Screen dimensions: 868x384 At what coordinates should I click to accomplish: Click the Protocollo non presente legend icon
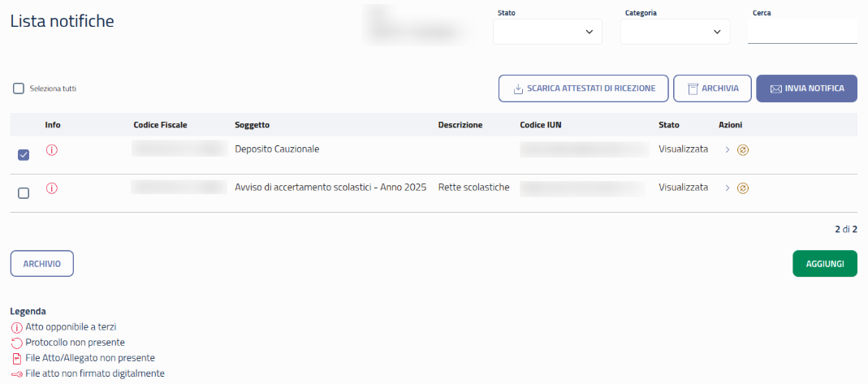pos(16,343)
